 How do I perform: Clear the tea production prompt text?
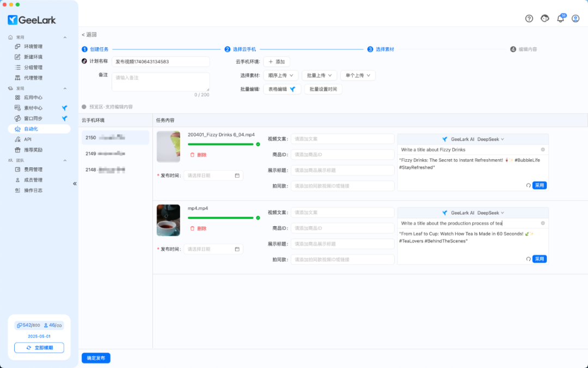click(x=543, y=223)
